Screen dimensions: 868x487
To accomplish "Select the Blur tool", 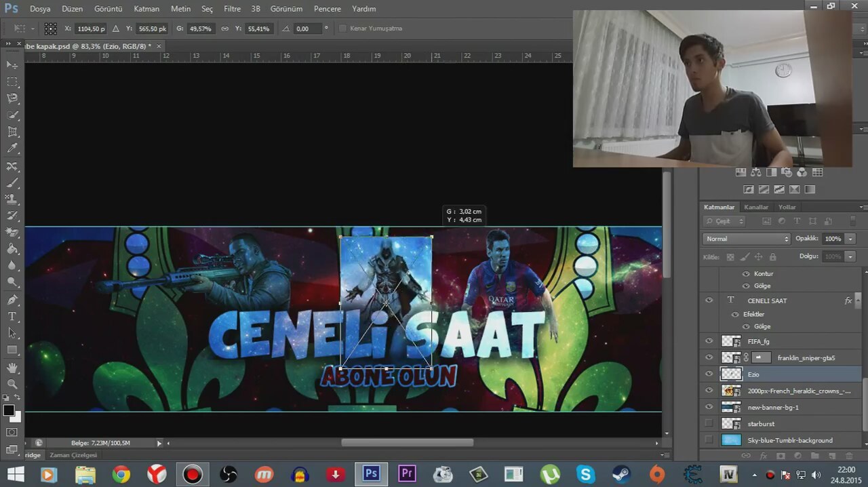I will click(12, 266).
